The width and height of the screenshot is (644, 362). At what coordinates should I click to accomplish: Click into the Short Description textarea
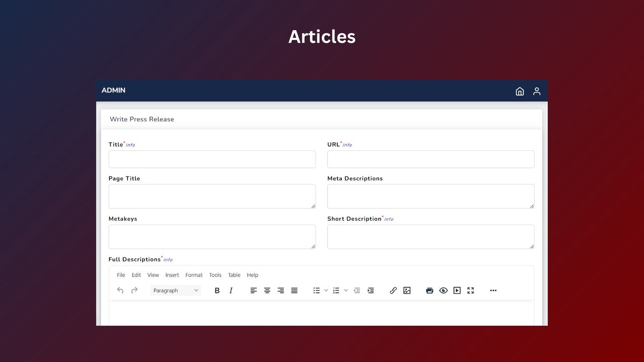tap(431, 237)
